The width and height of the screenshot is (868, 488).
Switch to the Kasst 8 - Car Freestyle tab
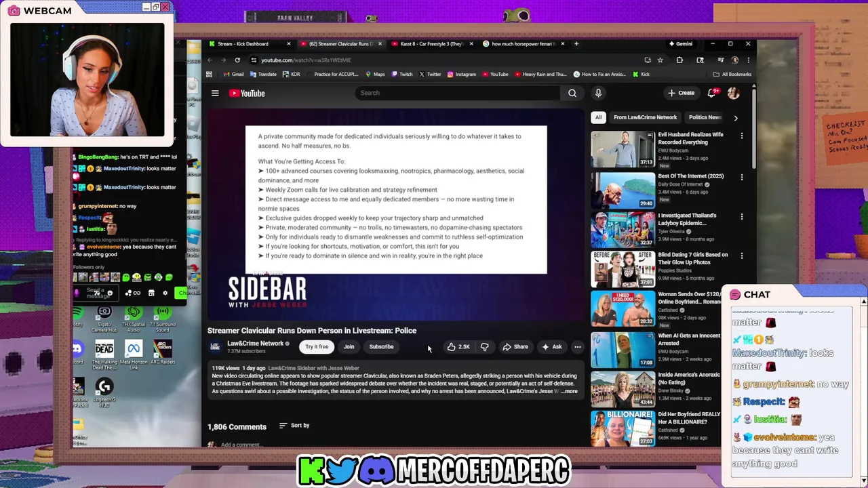point(431,44)
